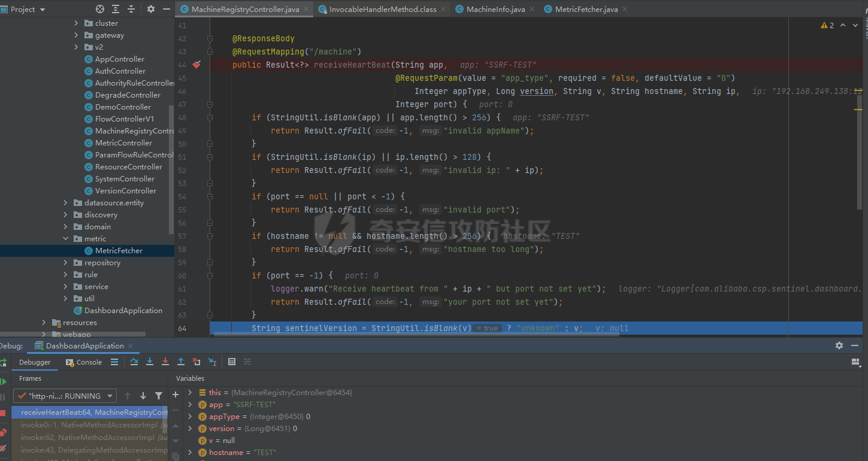Expand the v2 package folder
868x461 pixels.
[x=76, y=47]
